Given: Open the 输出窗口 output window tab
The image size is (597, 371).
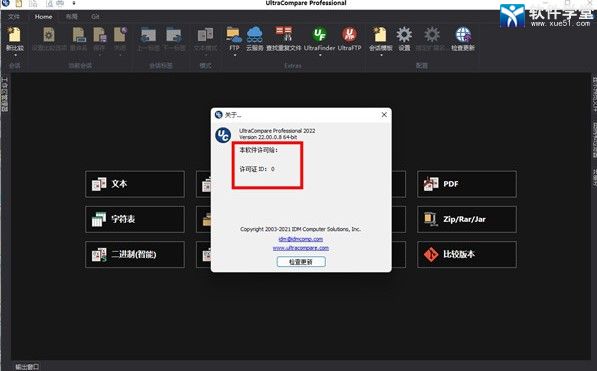Looking at the screenshot, I should click(27, 367).
